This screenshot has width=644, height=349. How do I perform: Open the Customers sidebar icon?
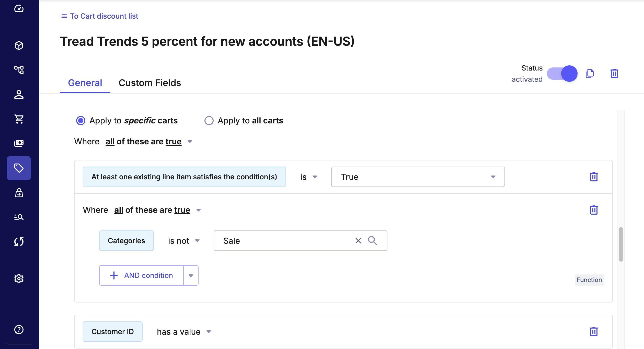(x=19, y=95)
